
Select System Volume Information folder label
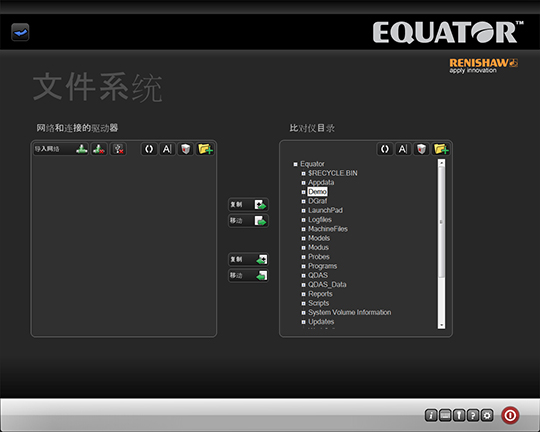(x=350, y=313)
